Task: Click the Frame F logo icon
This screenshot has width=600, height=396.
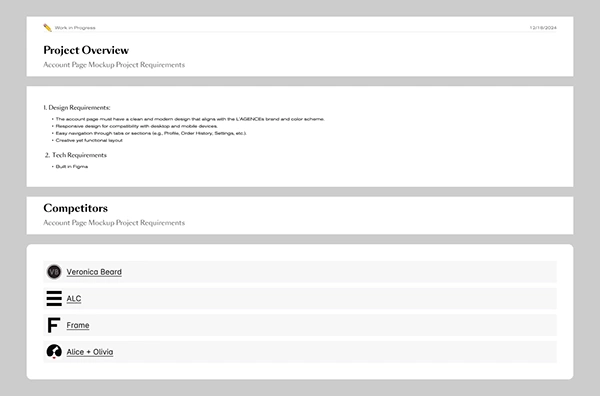Action: click(54, 325)
